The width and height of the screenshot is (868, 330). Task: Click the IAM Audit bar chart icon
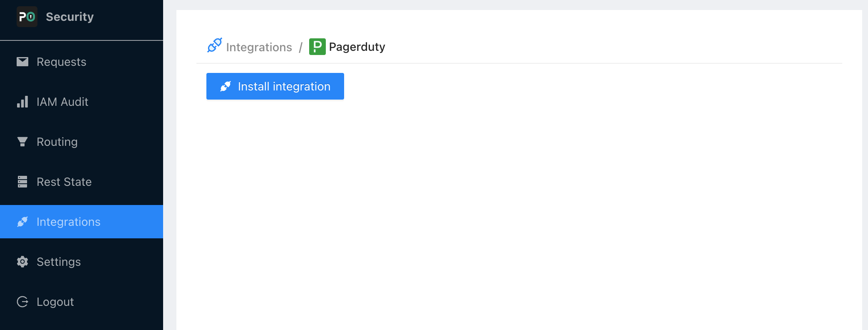click(22, 102)
